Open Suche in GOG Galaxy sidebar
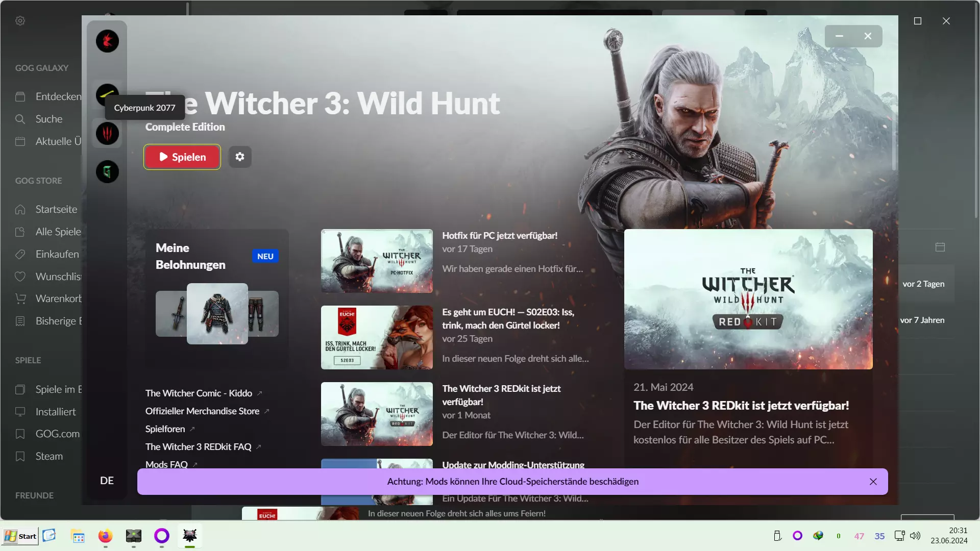 [x=48, y=119]
